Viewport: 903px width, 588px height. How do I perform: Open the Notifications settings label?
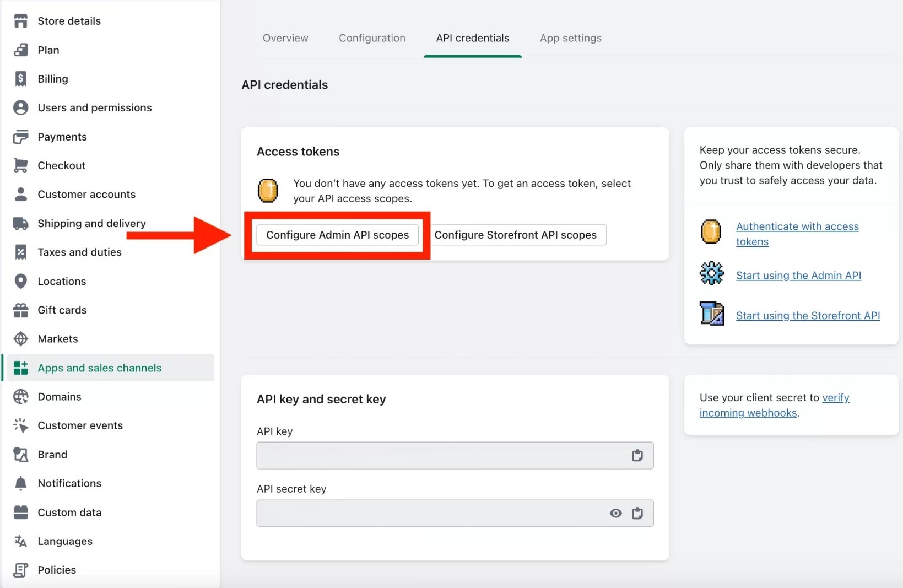point(70,483)
